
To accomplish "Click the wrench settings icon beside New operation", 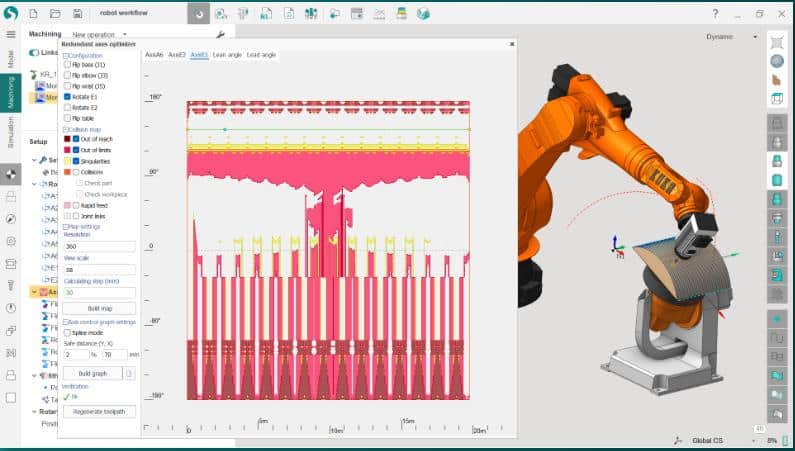I will point(220,34).
